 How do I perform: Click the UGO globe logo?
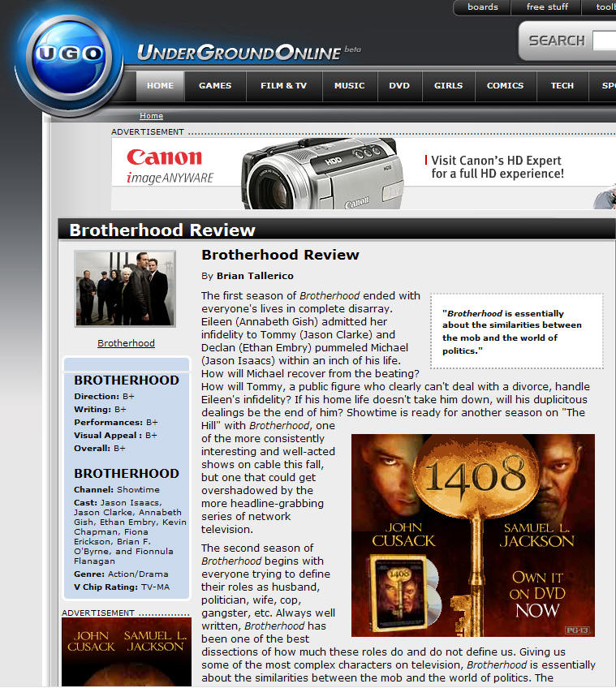pos(69,58)
